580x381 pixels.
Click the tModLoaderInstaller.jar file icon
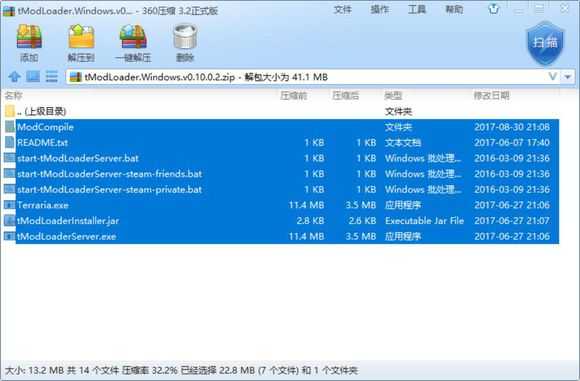(10, 221)
